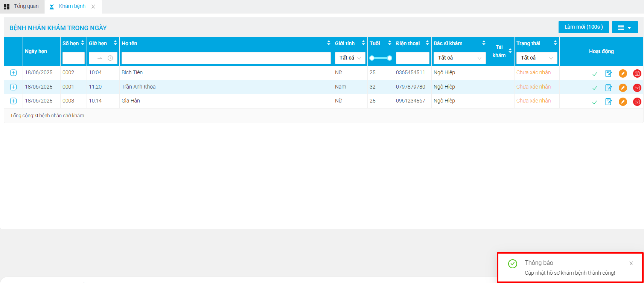Edit appointment pencil icon for Gia Hân
The image size is (644, 283).
[x=623, y=102]
